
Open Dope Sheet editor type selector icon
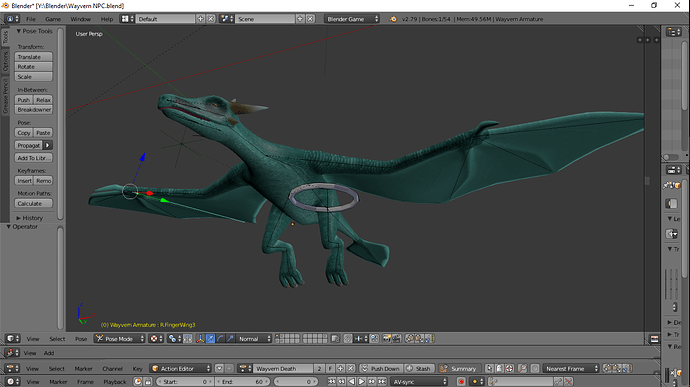[x=12, y=369]
